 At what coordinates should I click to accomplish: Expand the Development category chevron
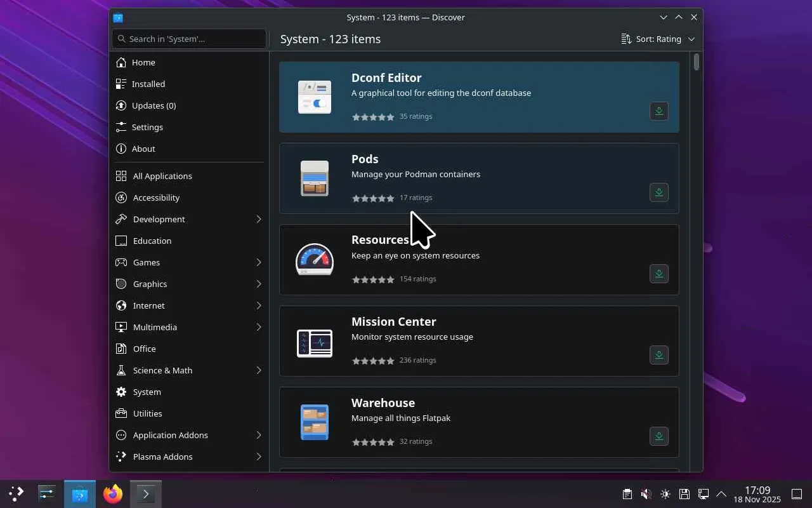(259, 219)
